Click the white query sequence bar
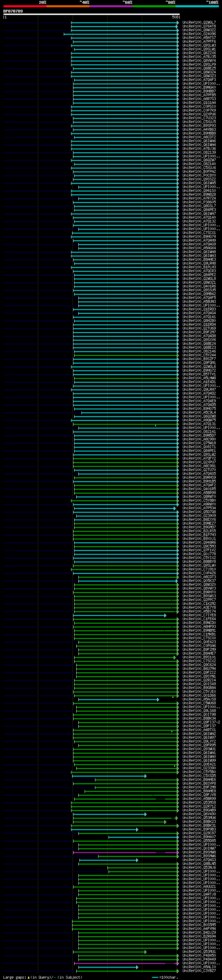The image size is (222, 980). (92, 15)
